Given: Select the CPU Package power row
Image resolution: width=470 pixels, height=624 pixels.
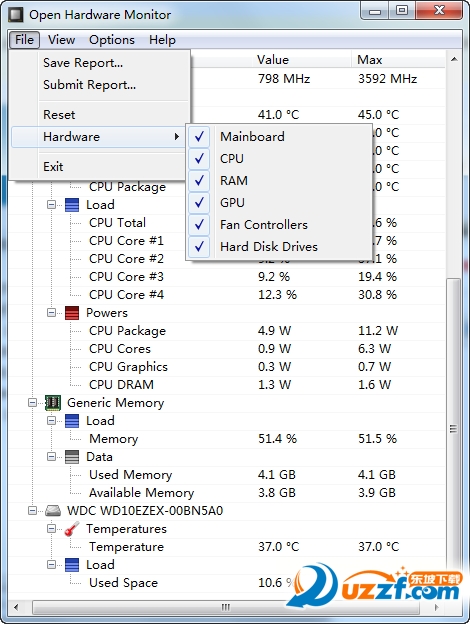Looking at the screenshot, I should [227, 331].
